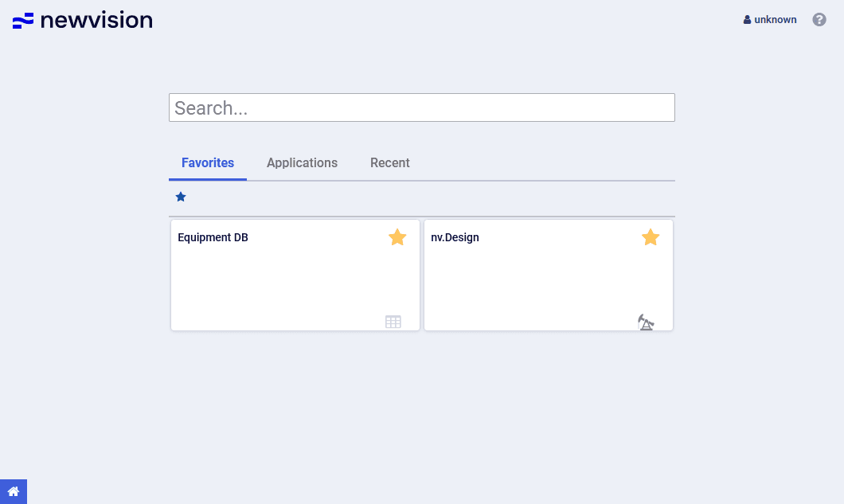Click the newvision brand name text
This screenshot has width=844, height=504.
click(96, 21)
